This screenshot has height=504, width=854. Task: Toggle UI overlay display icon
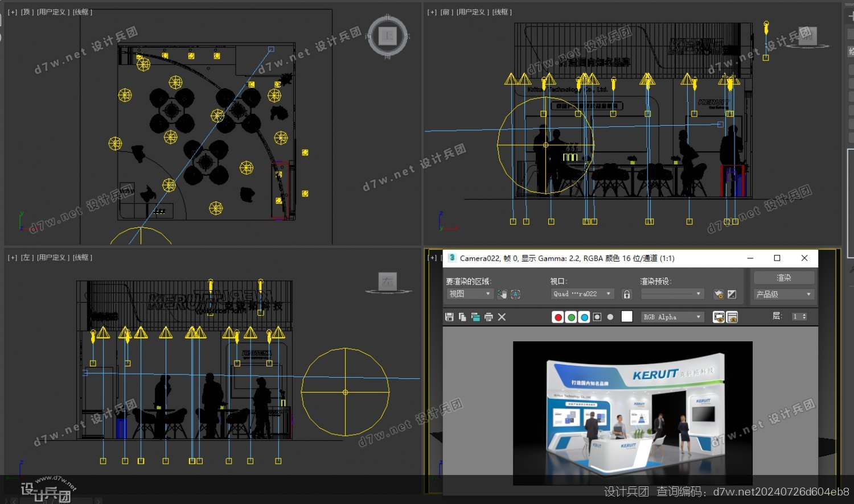coord(719,317)
